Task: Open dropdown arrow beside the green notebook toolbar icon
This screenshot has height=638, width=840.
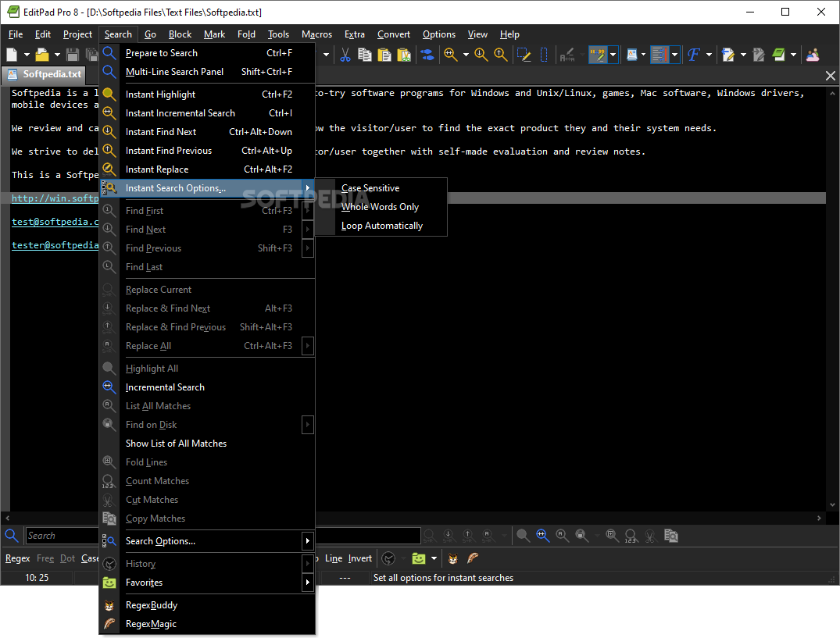Action: (x=793, y=55)
